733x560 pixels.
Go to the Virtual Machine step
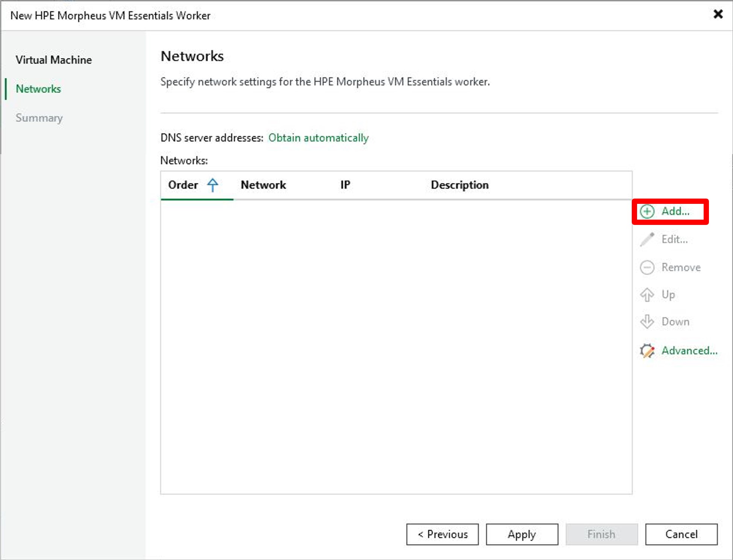pos(53,60)
